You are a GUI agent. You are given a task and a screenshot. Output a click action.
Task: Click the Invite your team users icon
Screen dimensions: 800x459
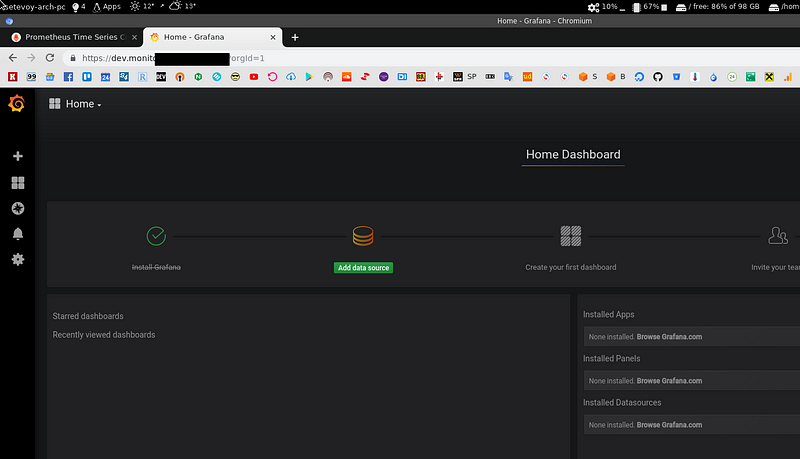coord(778,236)
